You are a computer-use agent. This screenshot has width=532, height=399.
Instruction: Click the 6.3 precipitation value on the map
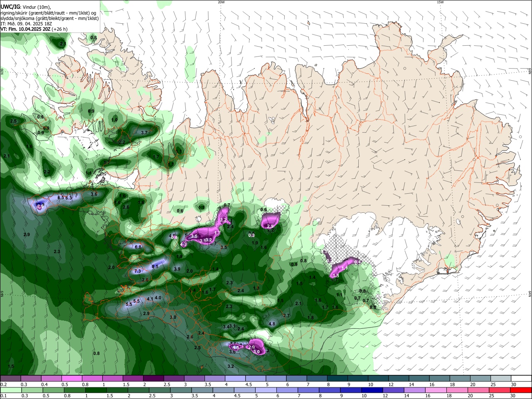point(69,198)
